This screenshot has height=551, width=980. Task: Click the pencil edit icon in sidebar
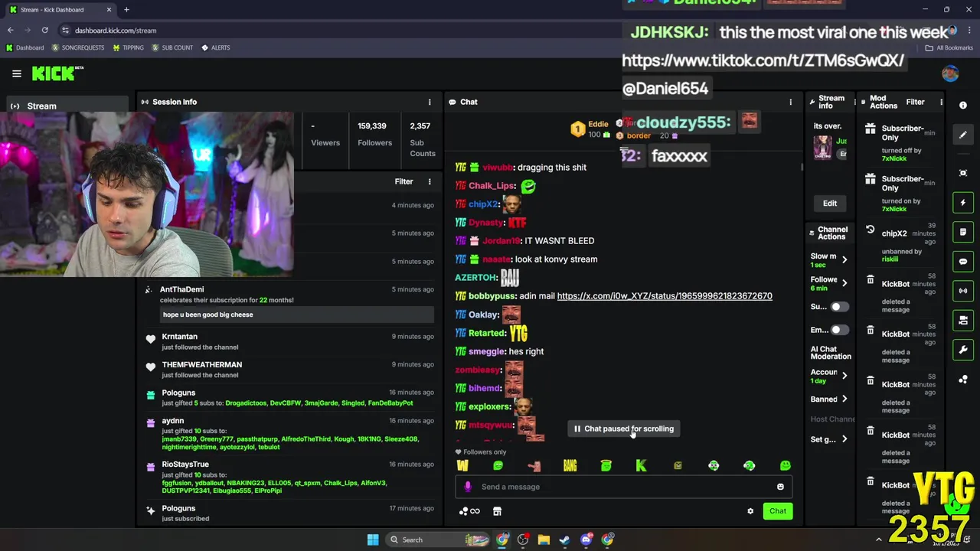pyautogui.click(x=963, y=135)
